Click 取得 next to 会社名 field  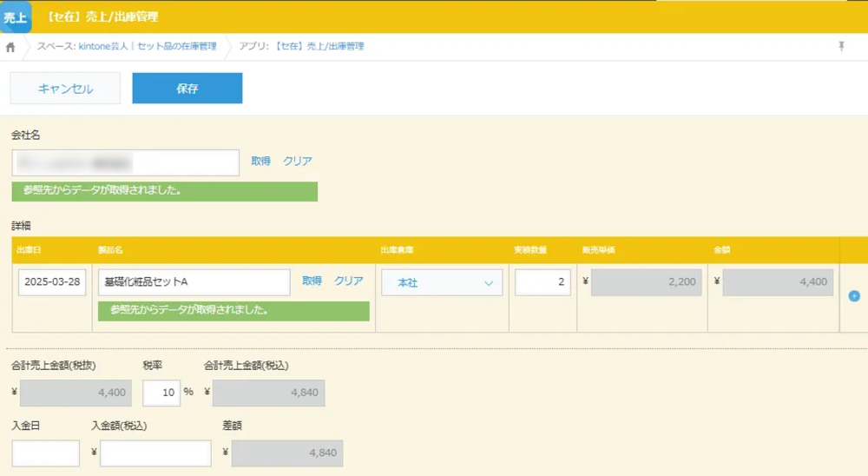point(260,161)
